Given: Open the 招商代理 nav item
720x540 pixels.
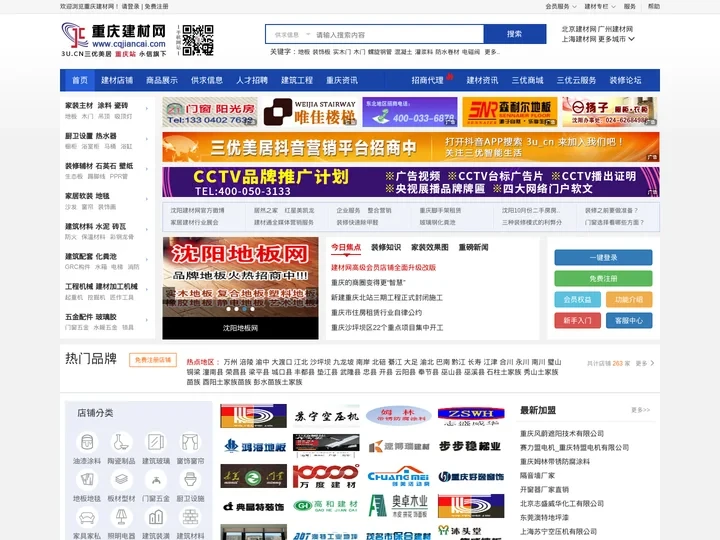Looking at the screenshot, I should pyautogui.click(x=428, y=80).
